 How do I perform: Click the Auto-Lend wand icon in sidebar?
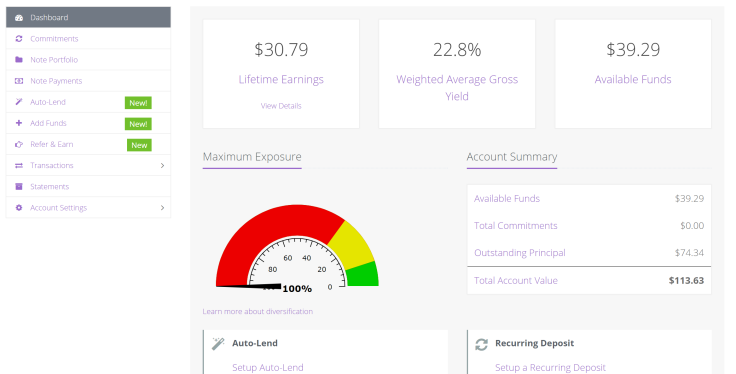(19, 102)
